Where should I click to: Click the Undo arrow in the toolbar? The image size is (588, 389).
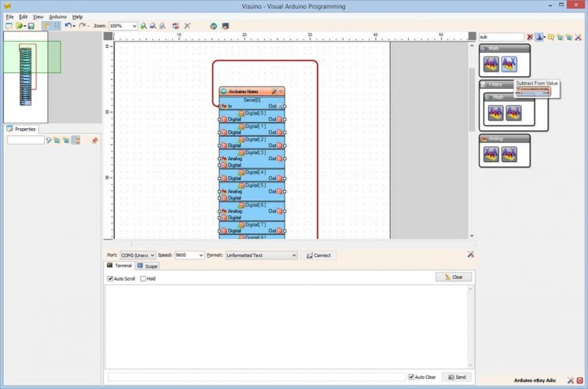[x=68, y=26]
